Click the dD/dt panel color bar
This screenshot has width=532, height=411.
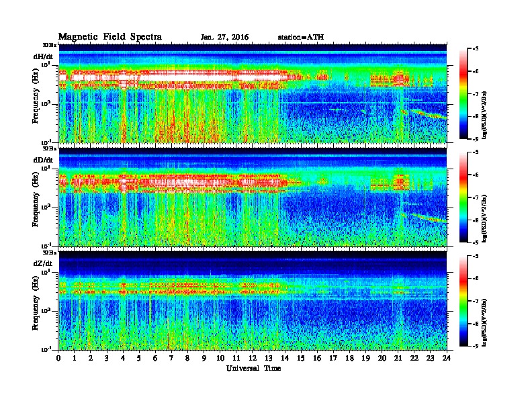463,197
